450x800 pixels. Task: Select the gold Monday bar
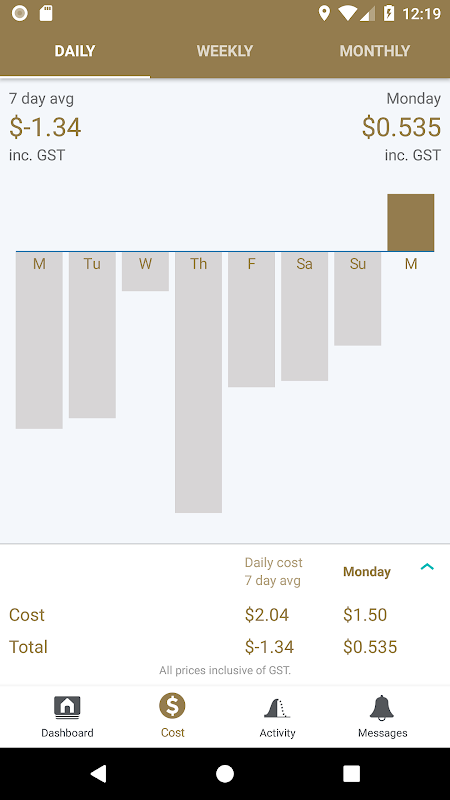411,222
